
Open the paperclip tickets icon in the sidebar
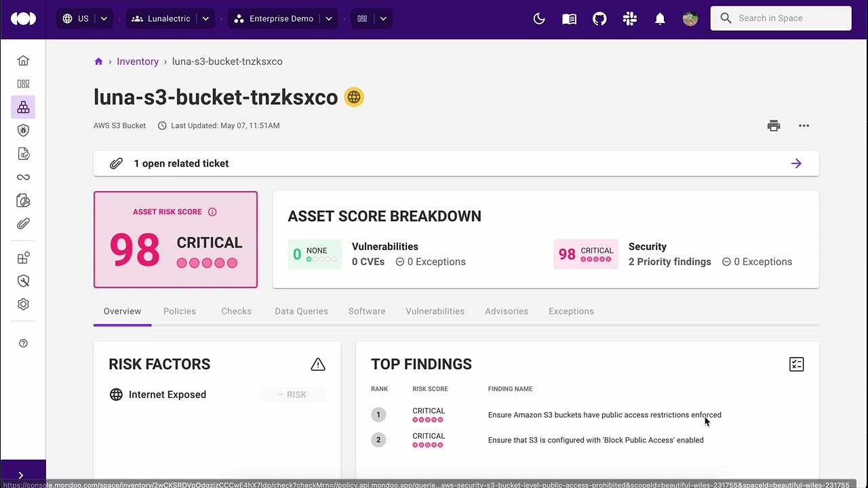click(x=23, y=224)
